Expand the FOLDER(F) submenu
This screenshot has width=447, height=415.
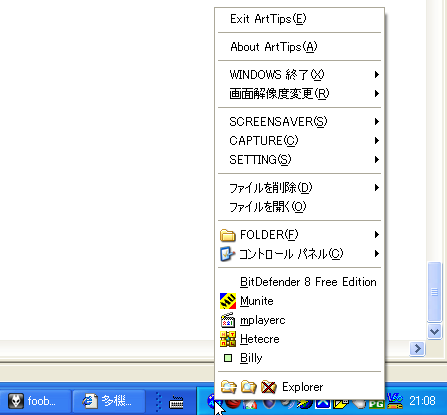point(299,235)
